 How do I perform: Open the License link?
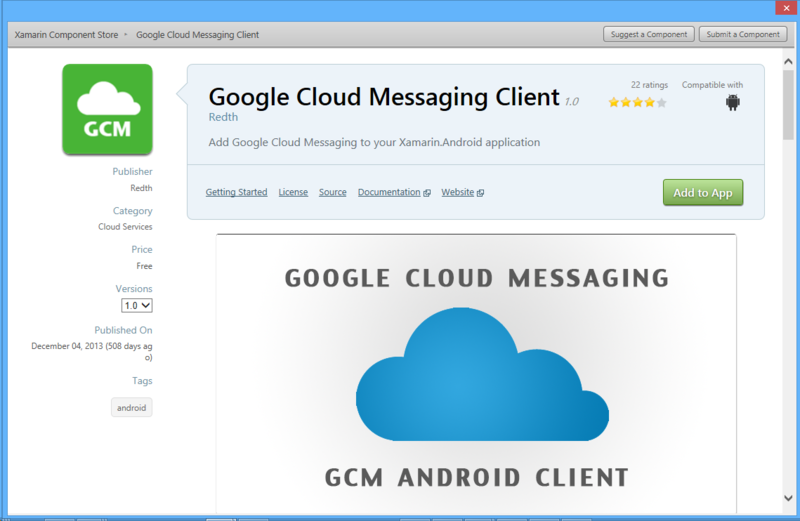[x=293, y=192]
